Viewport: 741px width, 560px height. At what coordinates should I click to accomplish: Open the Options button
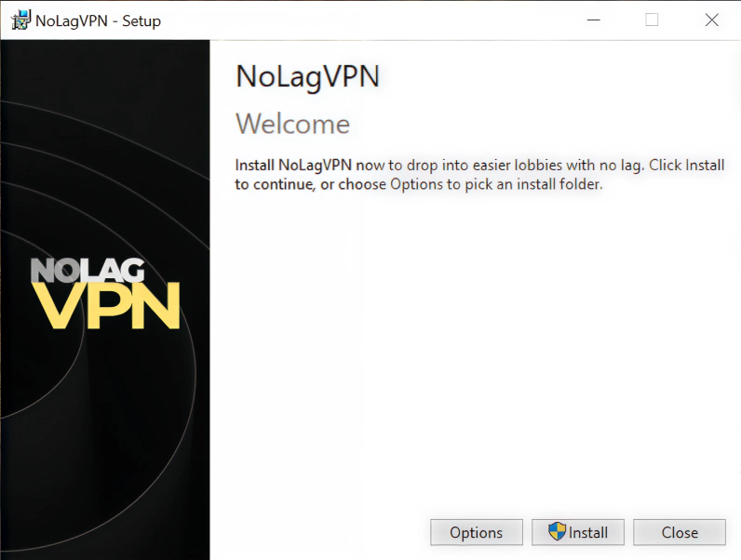click(477, 532)
